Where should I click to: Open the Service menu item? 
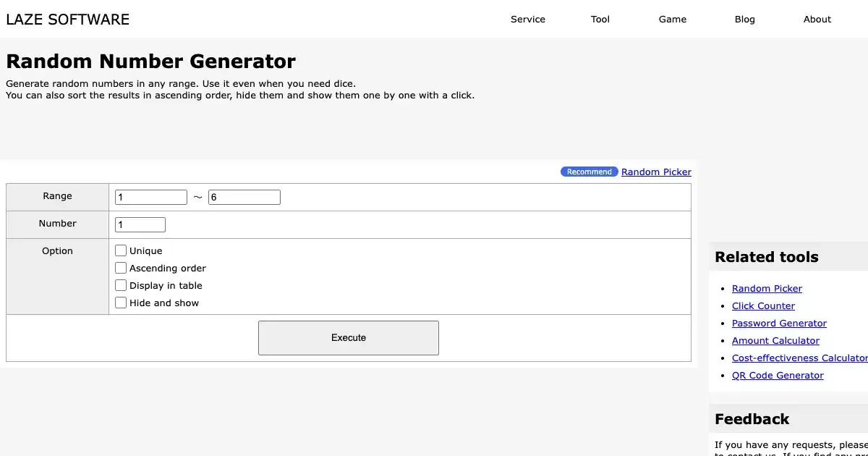(x=528, y=20)
